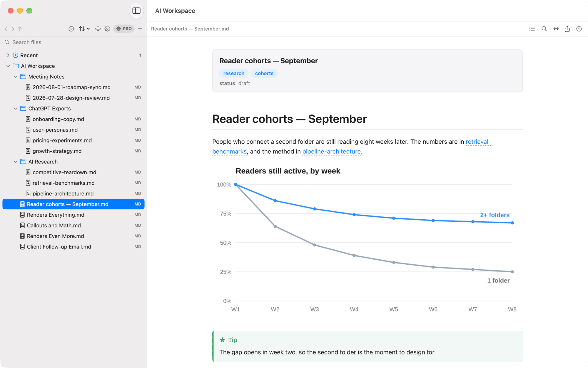Image resolution: width=588 pixels, height=368 pixels.
Task: Collapse the AI Research folder
Action: [16, 162]
